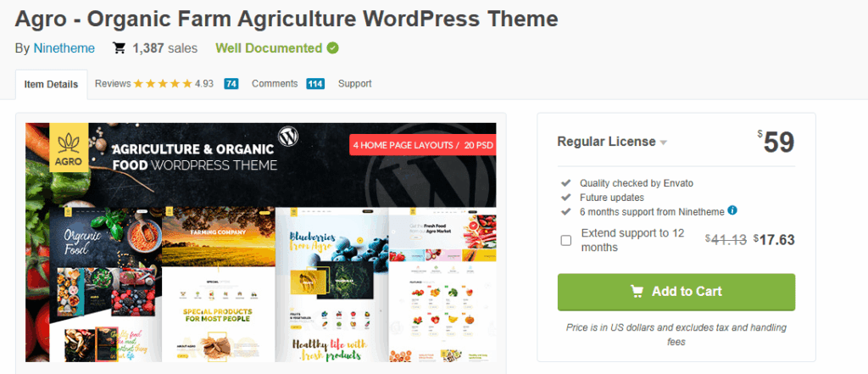
Task: Enable Extend support to 12 months checkbox
Action: click(x=565, y=241)
